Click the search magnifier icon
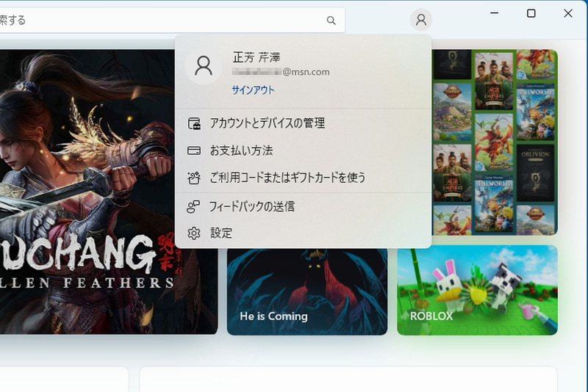Viewport: 588px width, 392px height. [x=331, y=21]
